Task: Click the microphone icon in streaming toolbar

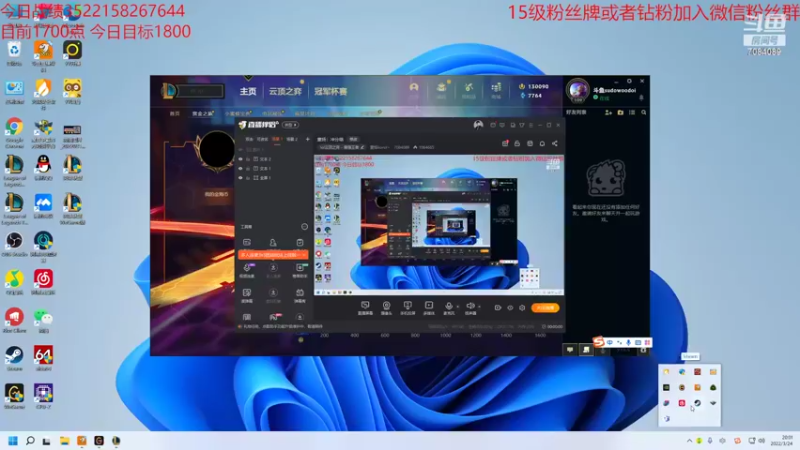Action: pyautogui.click(x=448, y=307)
